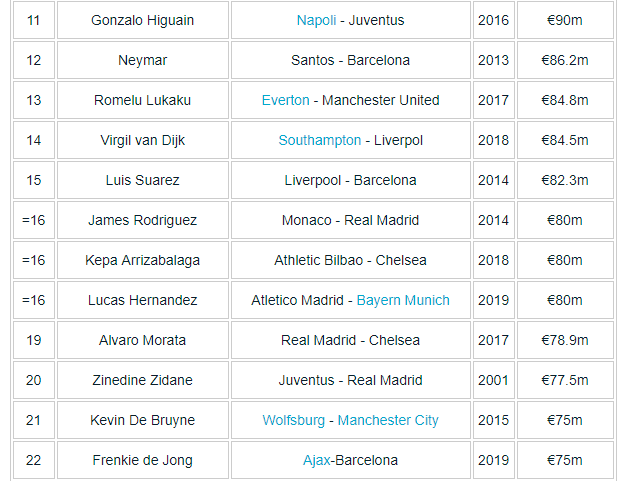620x481 pixels.
Task: Click the Wolfsburg club link
Action: pos(293,420)
